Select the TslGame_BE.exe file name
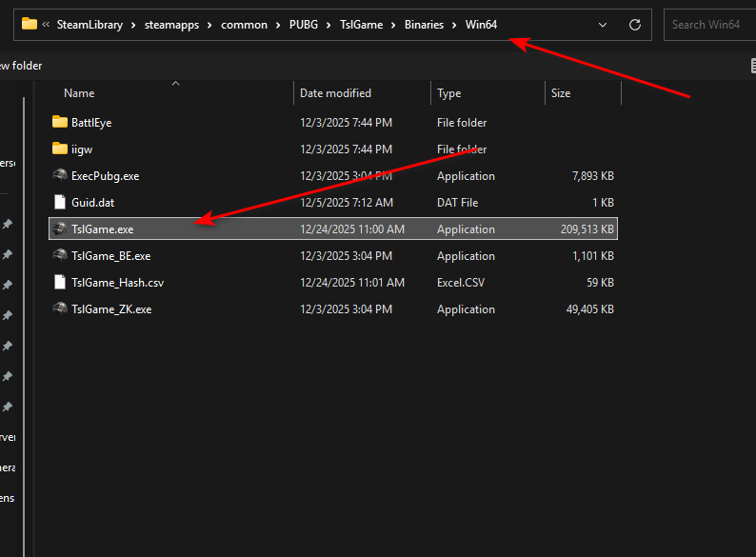This screenshot has height=557, width=756. [x=110, y=256]
